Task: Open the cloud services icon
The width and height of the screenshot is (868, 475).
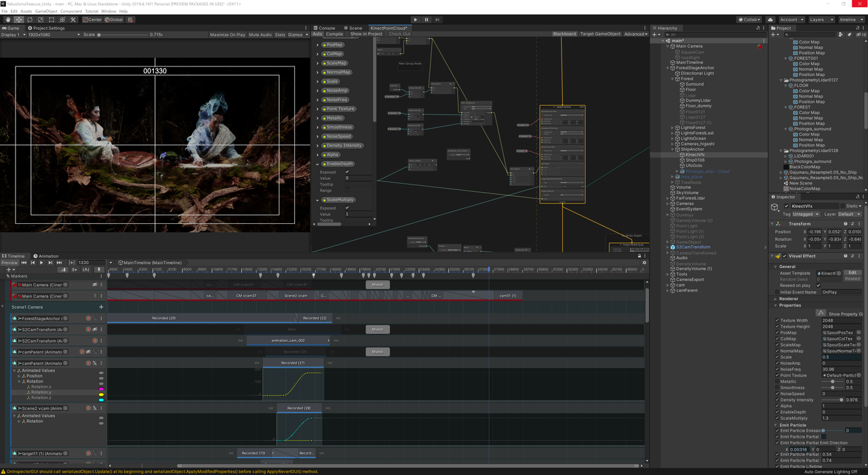Action: tap(770, 20)
